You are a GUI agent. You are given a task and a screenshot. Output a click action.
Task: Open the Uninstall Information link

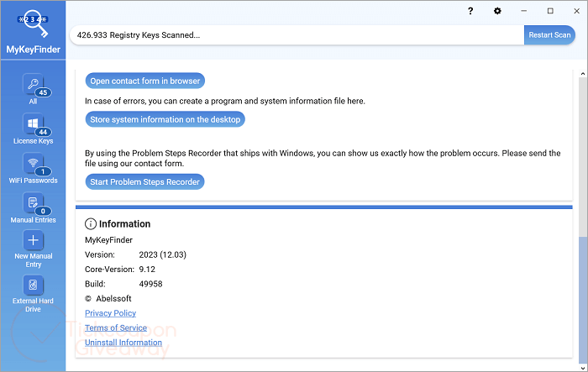[123, 343]
